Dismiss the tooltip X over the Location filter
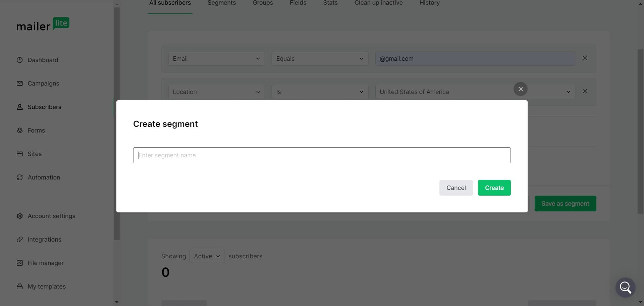This screenshot has height=306, width=644. click(x=520, y=89)
